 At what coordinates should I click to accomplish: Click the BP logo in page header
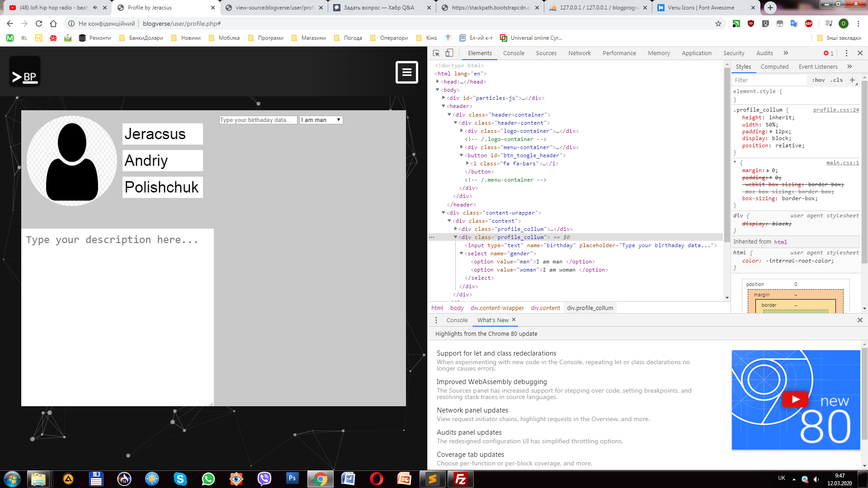click(x=25, y=72)
